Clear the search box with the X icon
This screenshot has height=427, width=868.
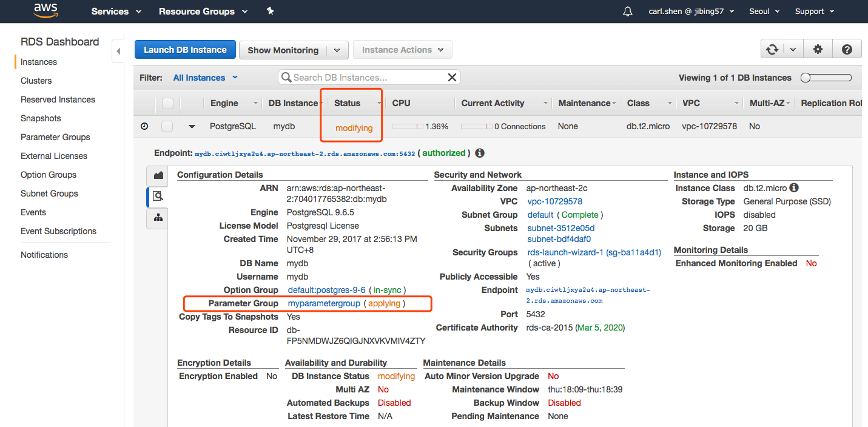[x=452, y=77]
